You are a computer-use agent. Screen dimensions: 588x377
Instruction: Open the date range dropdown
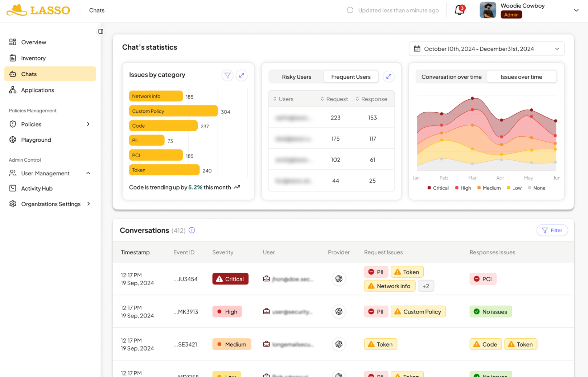(486, 49)
